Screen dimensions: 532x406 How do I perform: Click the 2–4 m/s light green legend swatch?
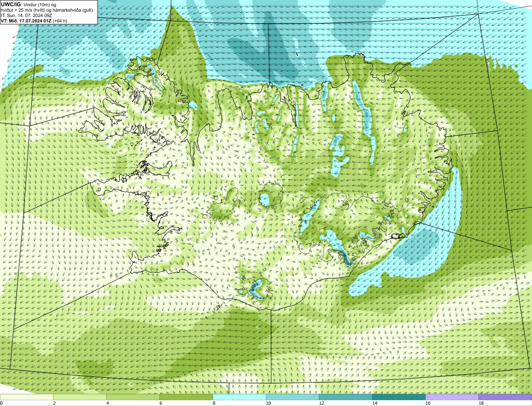pyautogui.click(x=80, y=397)
